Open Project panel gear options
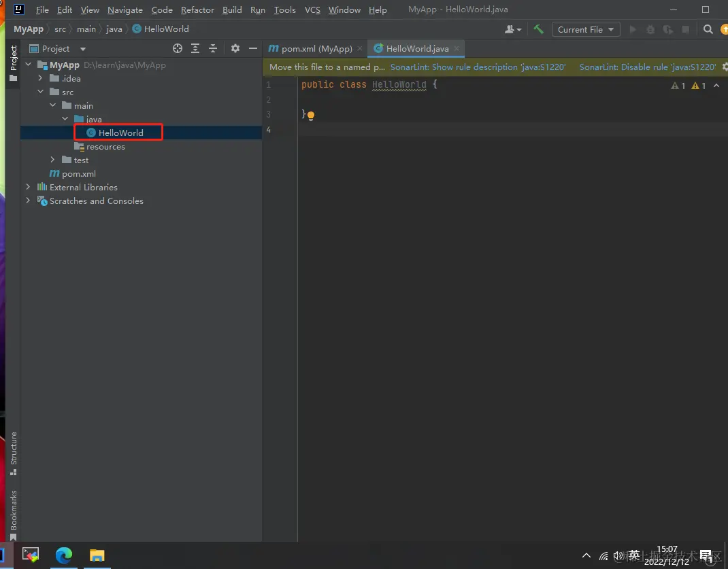 coord(235,48)
